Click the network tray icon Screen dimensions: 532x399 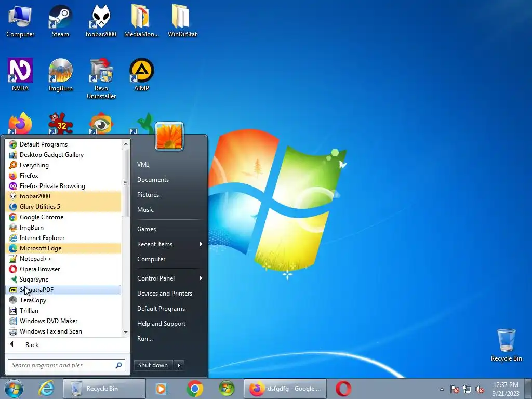467,390
